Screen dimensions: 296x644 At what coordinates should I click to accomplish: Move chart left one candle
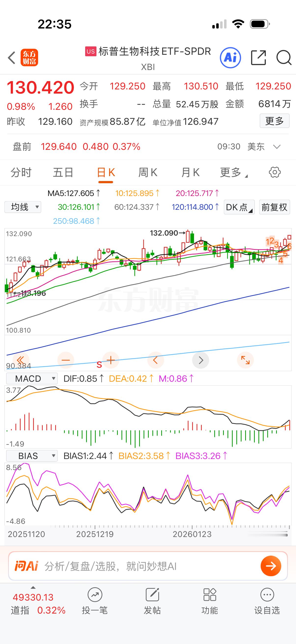click(x=155, y=360)
